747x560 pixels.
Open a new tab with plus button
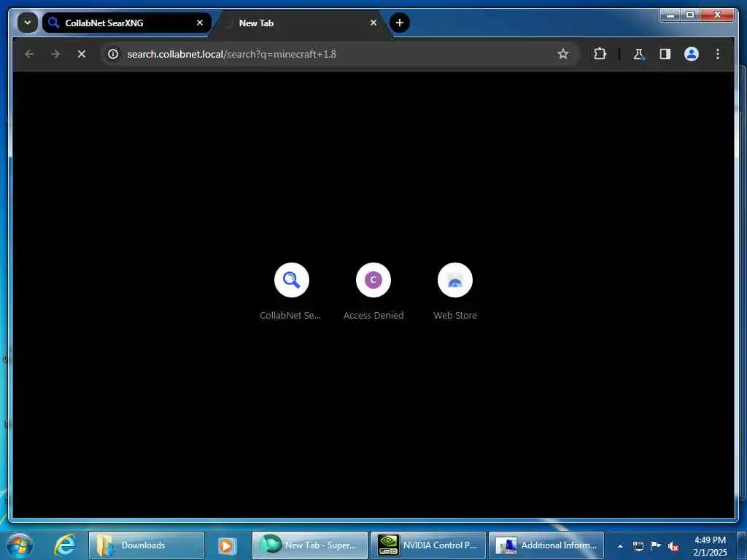click(x=400, y=23)
